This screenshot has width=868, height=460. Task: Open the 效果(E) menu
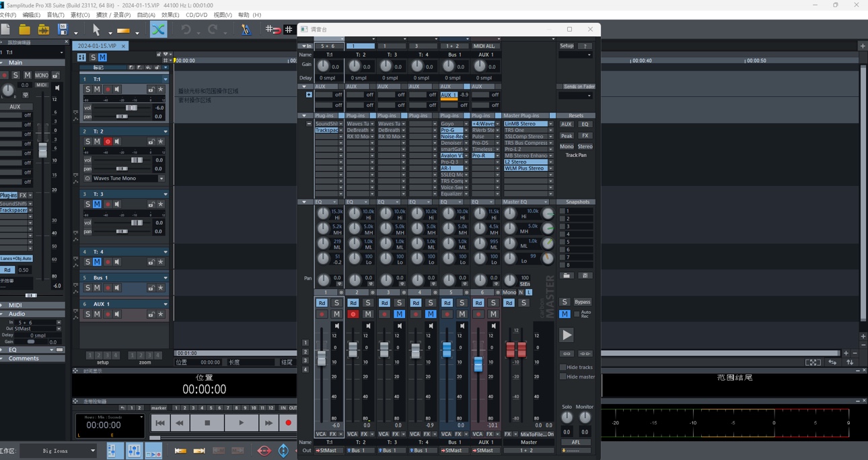click(x=170, y=15)
